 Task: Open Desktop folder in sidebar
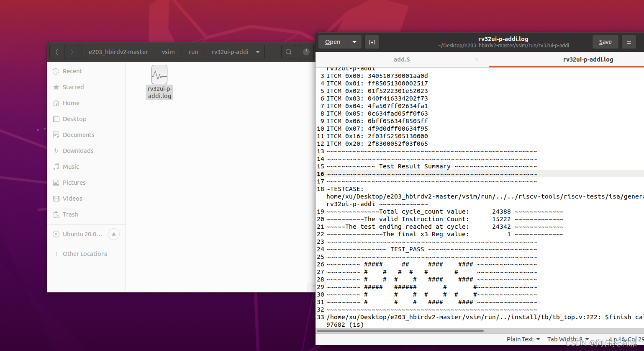pyautogui.click(x=86, y=119)
